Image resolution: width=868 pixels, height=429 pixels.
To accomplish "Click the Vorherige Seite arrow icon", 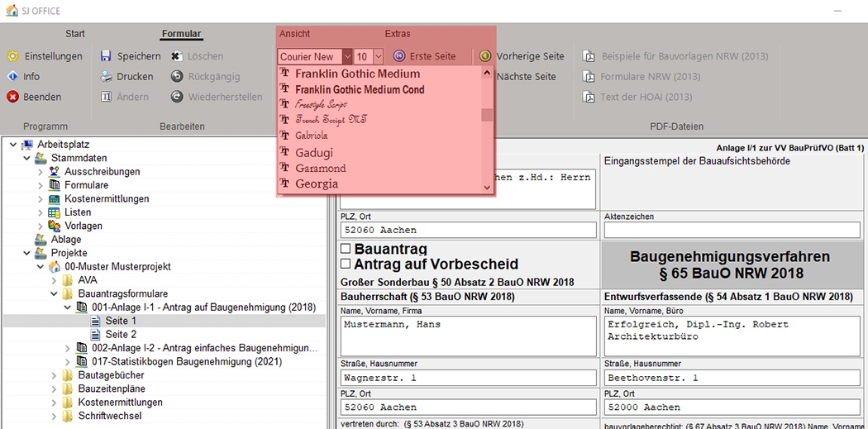I will [x=485, y=56].
